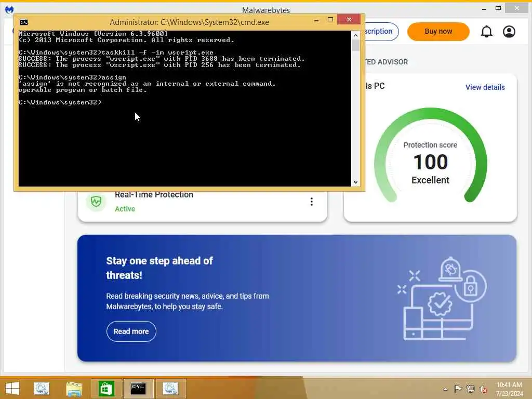Open the volume tray icon
This screenshot has height=399, width=532.
coord(483,389)
